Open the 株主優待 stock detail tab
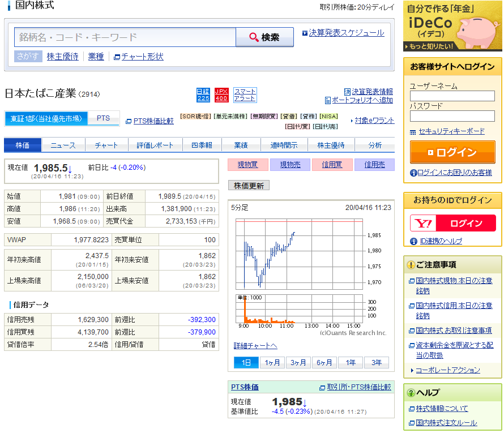This screenshot has height=433, width=504. coord(331,145)
